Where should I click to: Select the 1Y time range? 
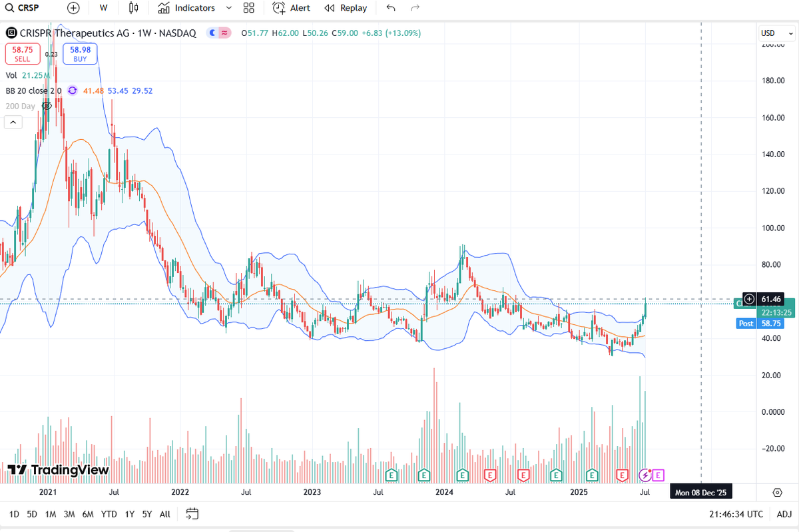point(130,514)
